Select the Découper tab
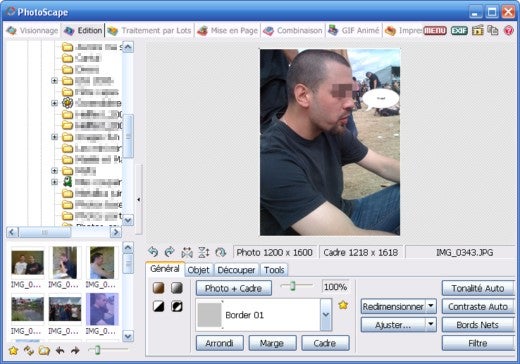Viewport: 520px width, 364px height. click(236, 270)
